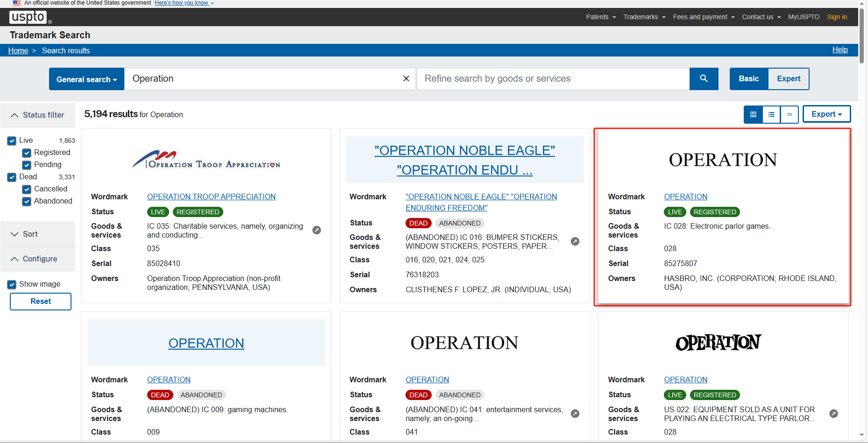
Task: Toggle the Live status checkbox
Action: pyautogui.click(x=12, y=141)
